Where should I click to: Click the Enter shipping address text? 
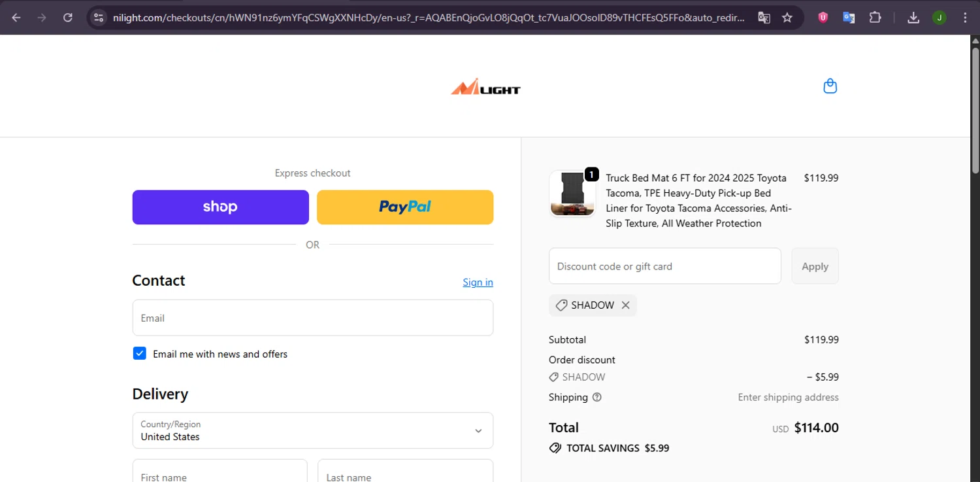788,397
